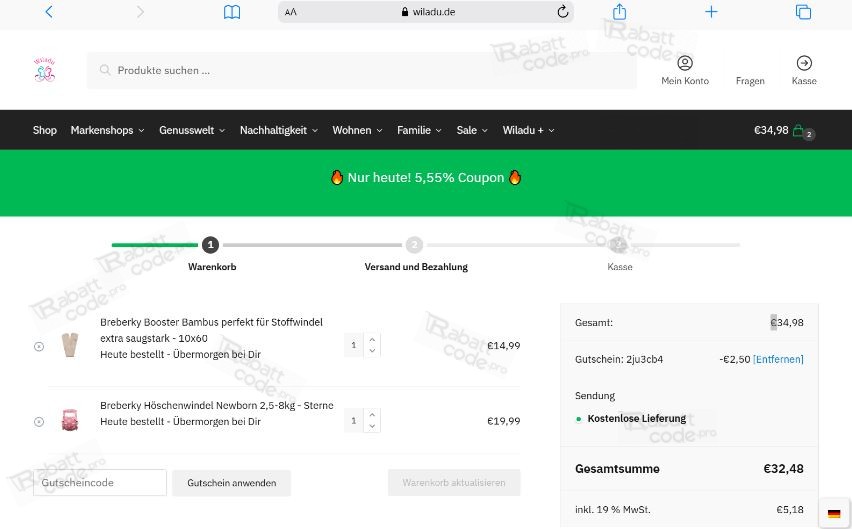
Task: Open Mein Konto account icon
Action: 685,63
